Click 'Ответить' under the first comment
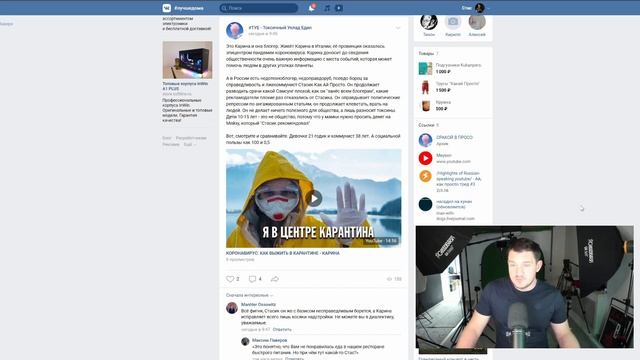The height and width of the screenshot is (360, 640). click(282, 329)
